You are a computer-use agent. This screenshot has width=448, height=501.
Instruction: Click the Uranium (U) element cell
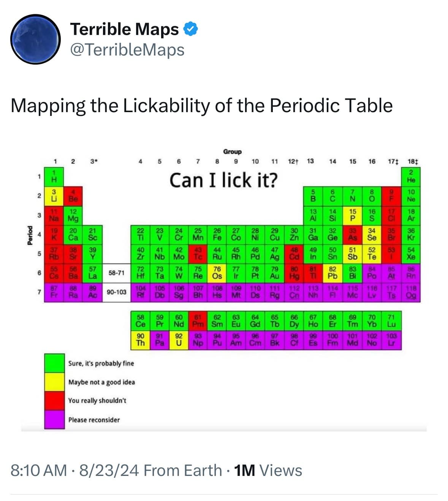[179, 340]
